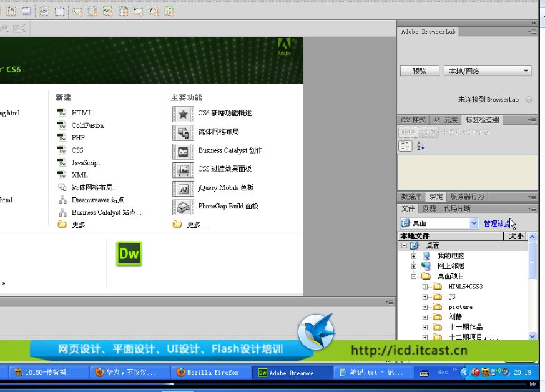Open 服务器行为 panel group options menu
545x392 pixels.
[532, 197]
